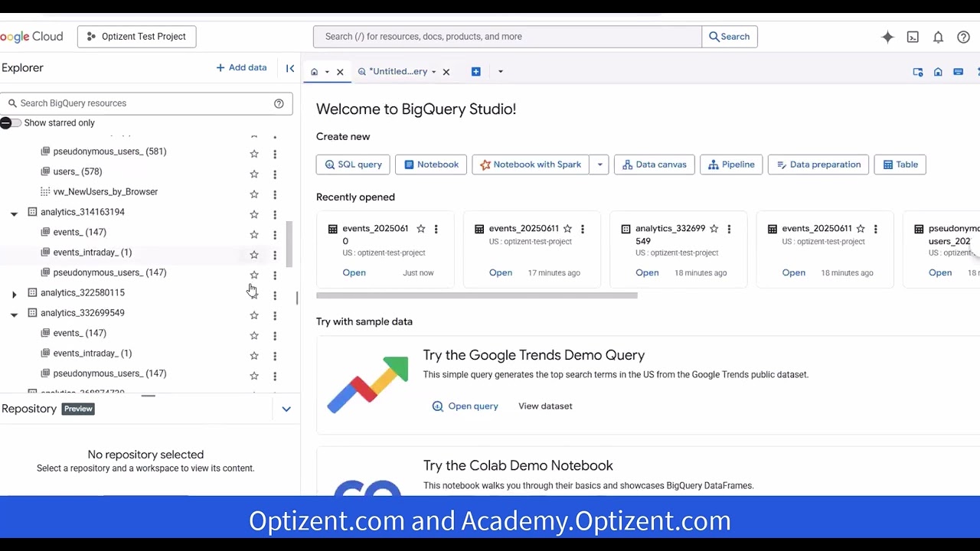Open the help question mark icon
This screenshot has height=551, width=980.
tap(963, 37)
